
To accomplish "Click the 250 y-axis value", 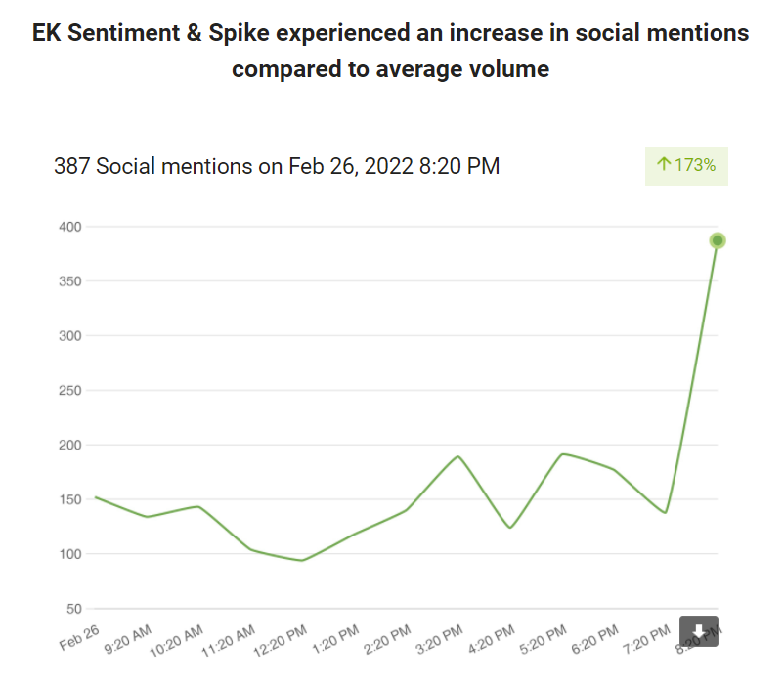I will tap(69, 391).
